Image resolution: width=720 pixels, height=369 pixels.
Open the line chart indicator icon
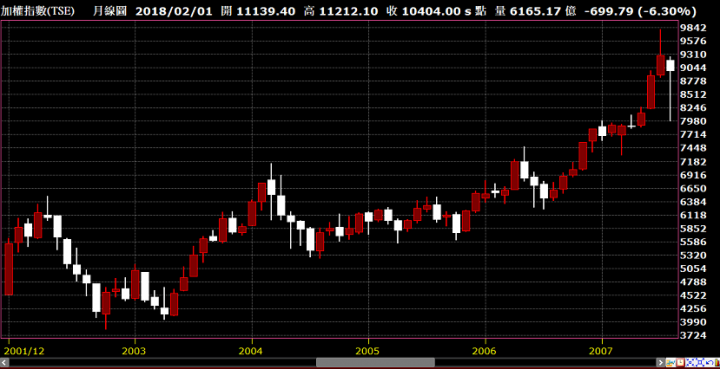click(671, 362)
